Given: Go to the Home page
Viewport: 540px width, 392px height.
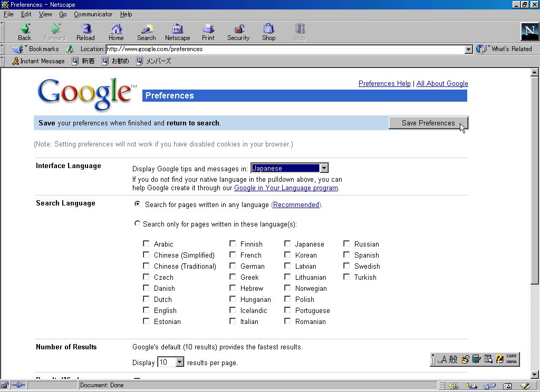Looking at the screenshot, I should 116,32.
